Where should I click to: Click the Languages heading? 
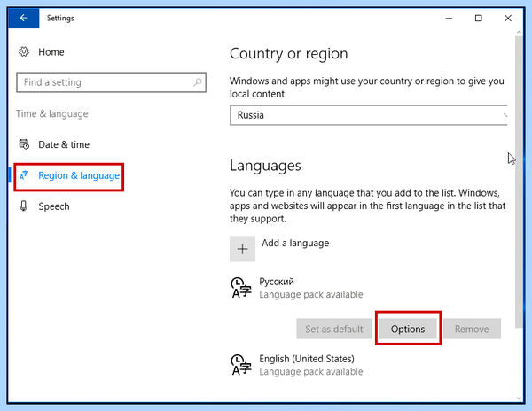click(265, 166)
